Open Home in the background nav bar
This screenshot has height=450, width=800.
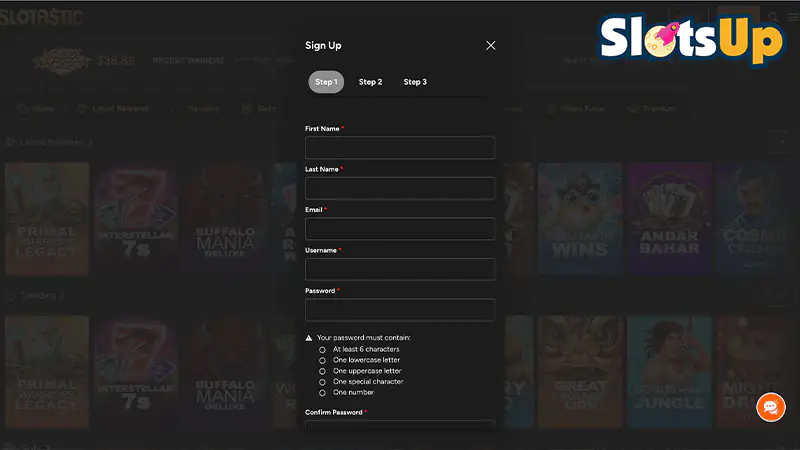[x=37, y=109]
